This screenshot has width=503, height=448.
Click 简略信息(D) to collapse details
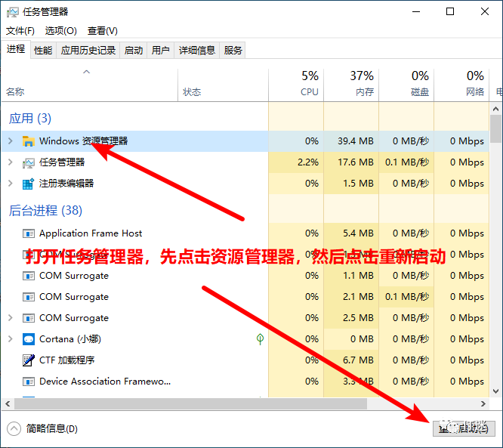[51, 429]
